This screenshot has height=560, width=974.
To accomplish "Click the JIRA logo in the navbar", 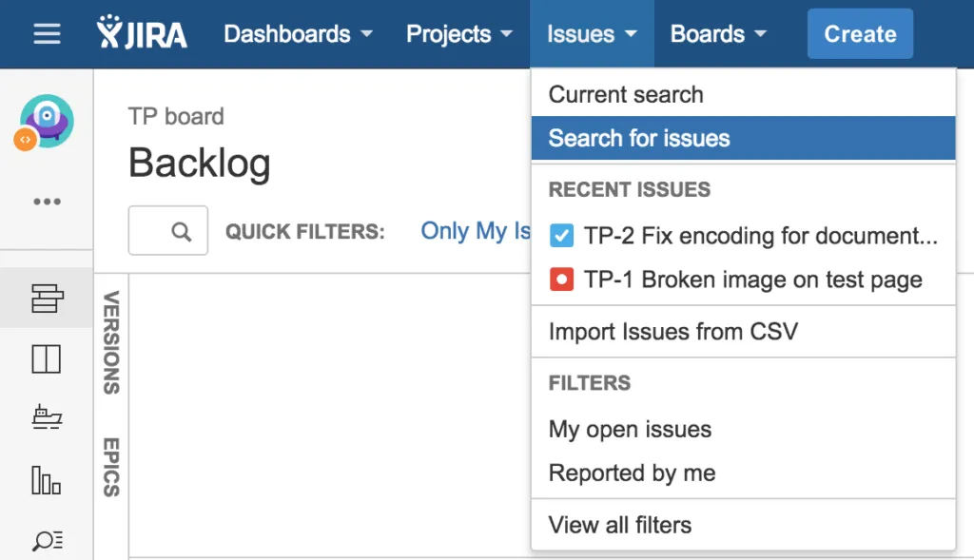I will click(x=143, y=33).
